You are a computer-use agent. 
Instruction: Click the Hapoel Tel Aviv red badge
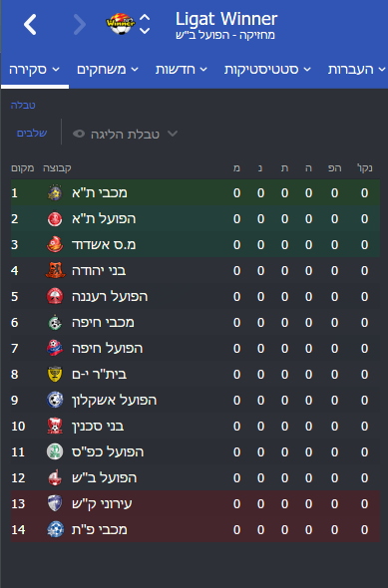tap(55, 218)
